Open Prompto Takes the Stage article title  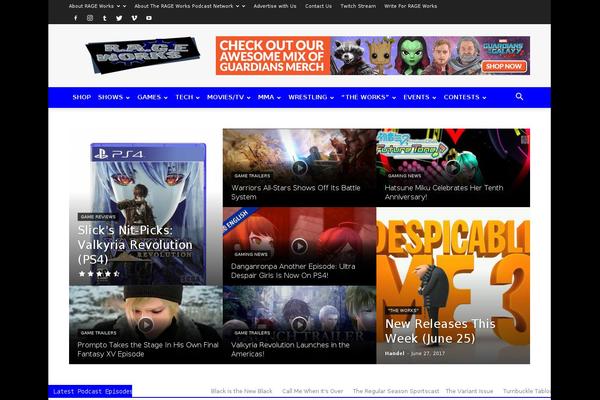[148, 349]
